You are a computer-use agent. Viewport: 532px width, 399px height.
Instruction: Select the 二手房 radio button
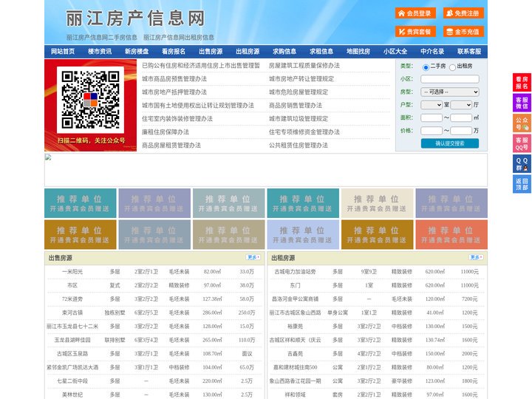pos(426,67)
